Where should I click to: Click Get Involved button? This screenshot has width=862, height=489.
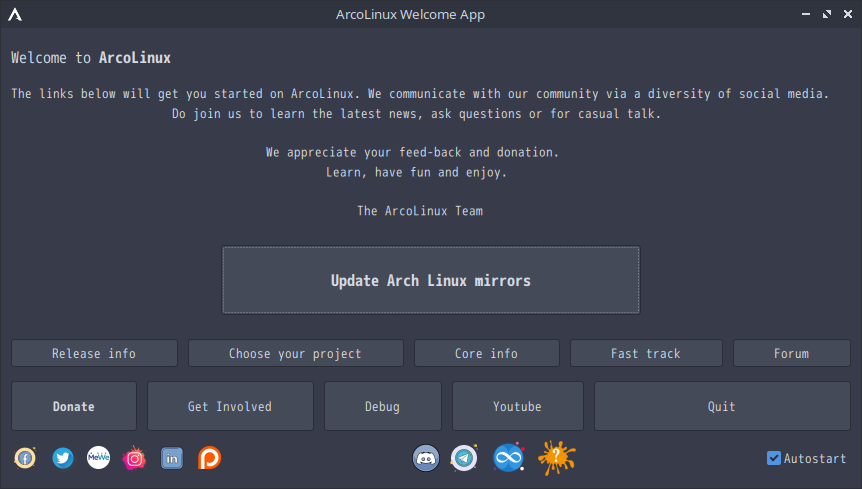[230, 407]
